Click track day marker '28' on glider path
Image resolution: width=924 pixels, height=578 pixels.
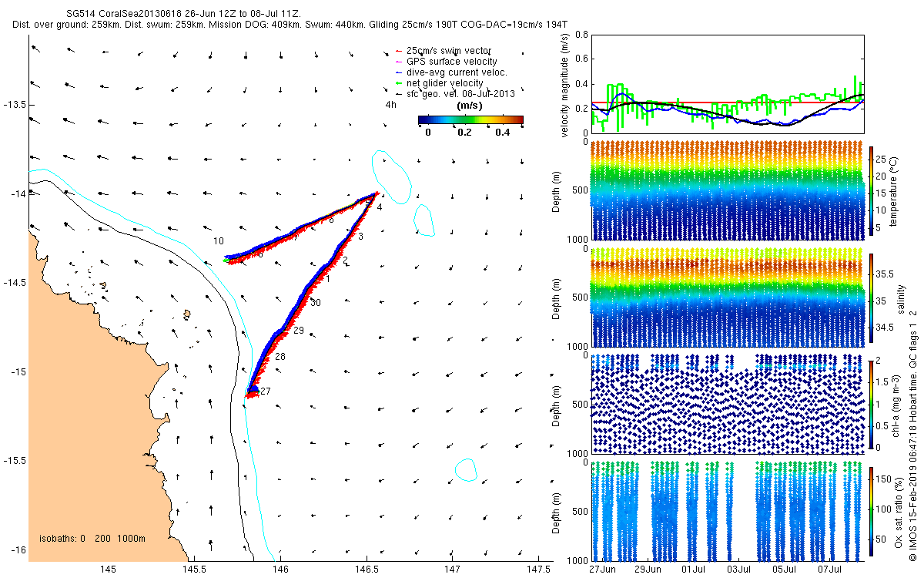280,357
